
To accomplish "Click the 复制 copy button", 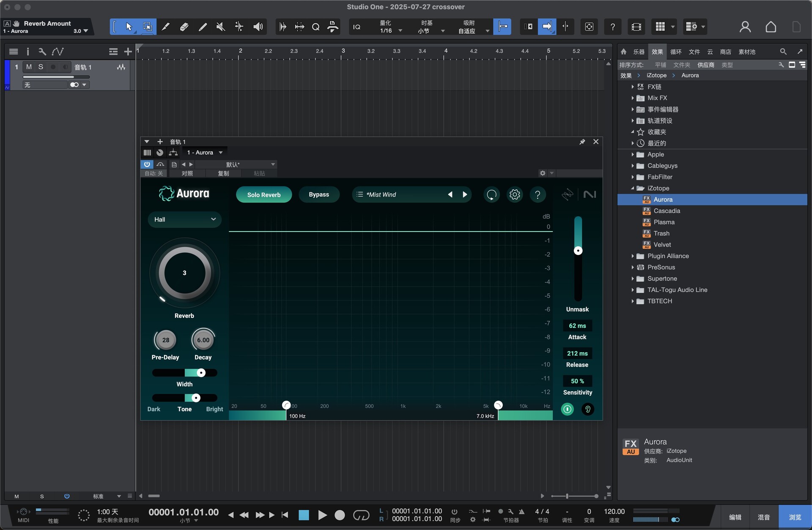I will 223,173.
